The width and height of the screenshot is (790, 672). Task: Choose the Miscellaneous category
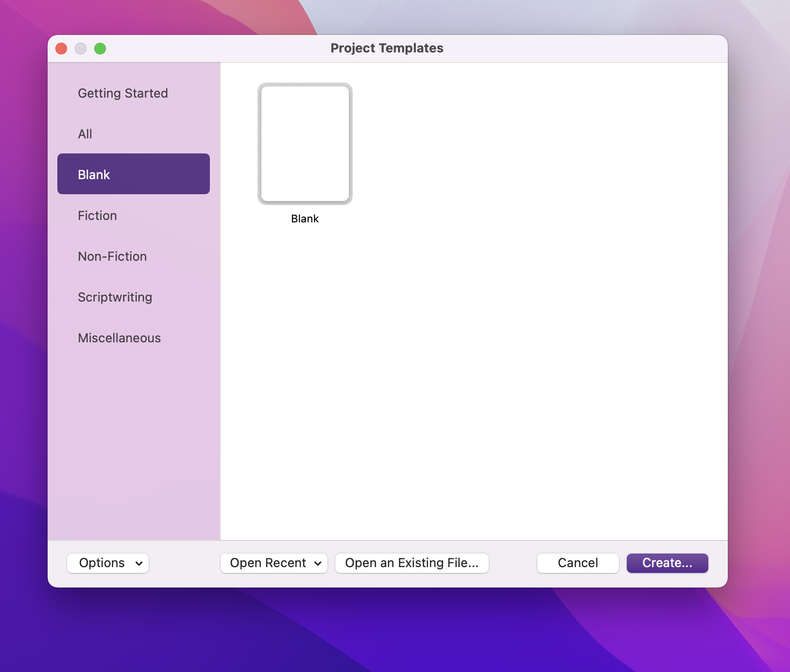pos(133,338)
